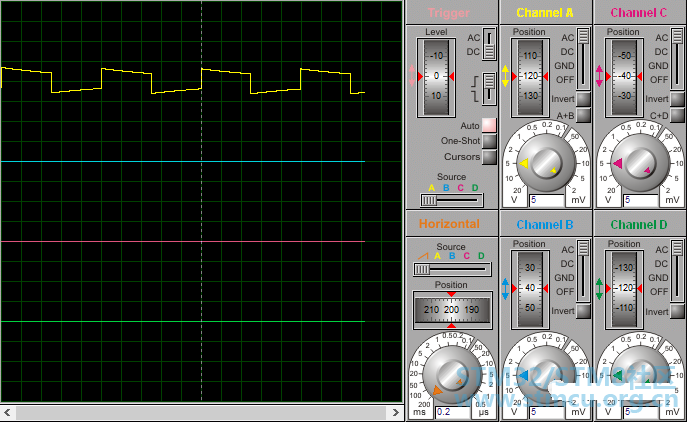Click the Channel C panel title
This screenshot has width=687, height=422.
pos(639,13)
